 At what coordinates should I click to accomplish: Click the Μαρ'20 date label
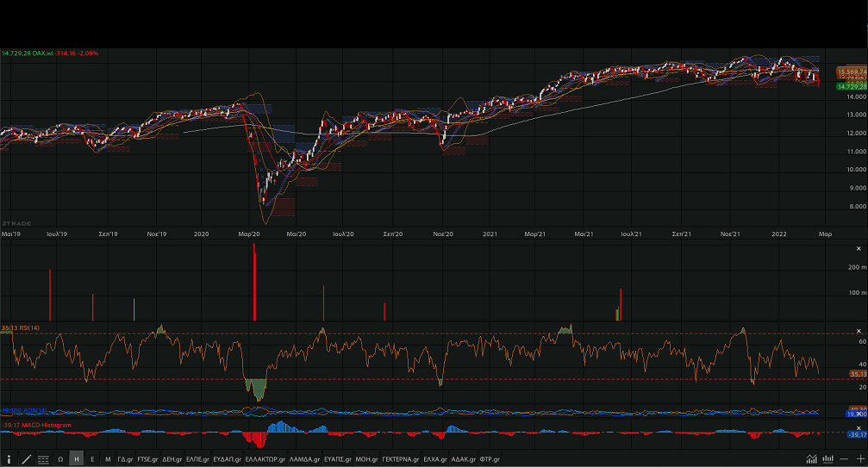click(x=249, y=234)
